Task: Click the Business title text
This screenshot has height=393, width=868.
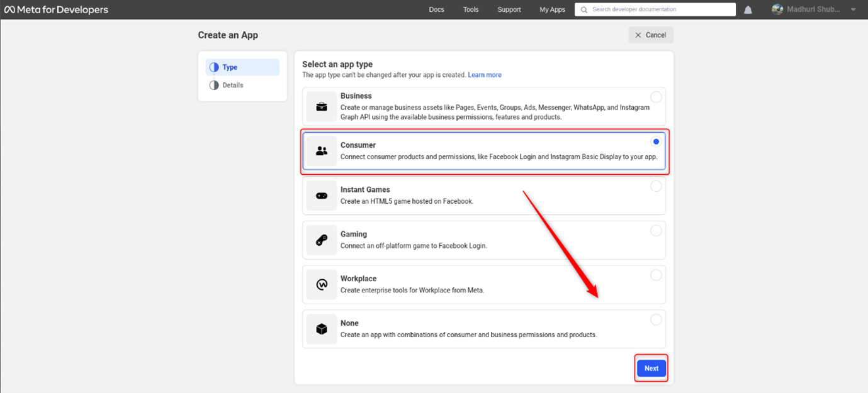Action: coord(356,96)
